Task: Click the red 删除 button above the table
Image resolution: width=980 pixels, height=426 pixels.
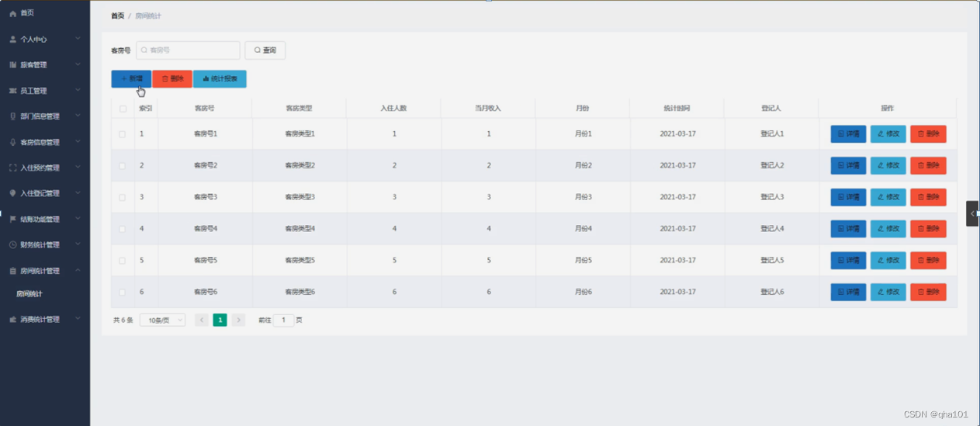Action: click(x=172, y=78)
